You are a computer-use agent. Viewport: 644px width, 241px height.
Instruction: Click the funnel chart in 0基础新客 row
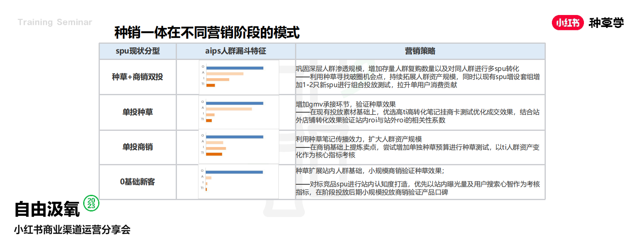[239, 181]
